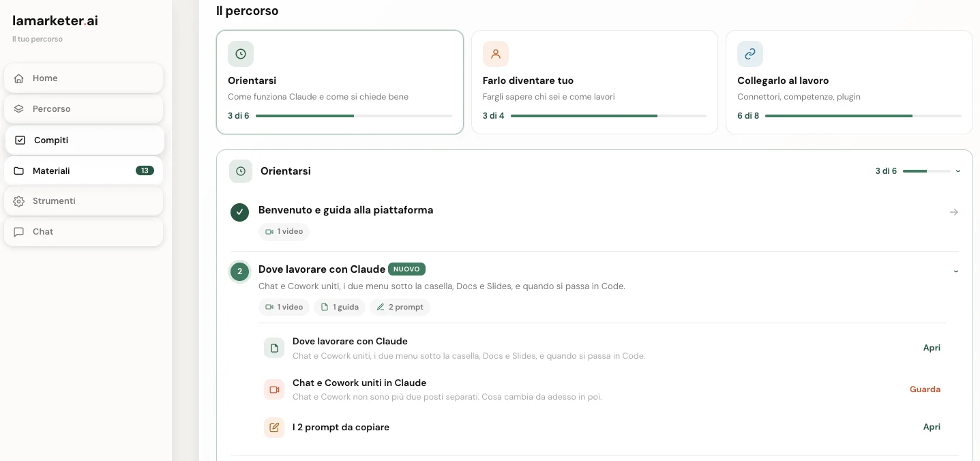Click the 2 prompt chip
This screenshot has width=980, height=461.
click(x=400, y=307)
